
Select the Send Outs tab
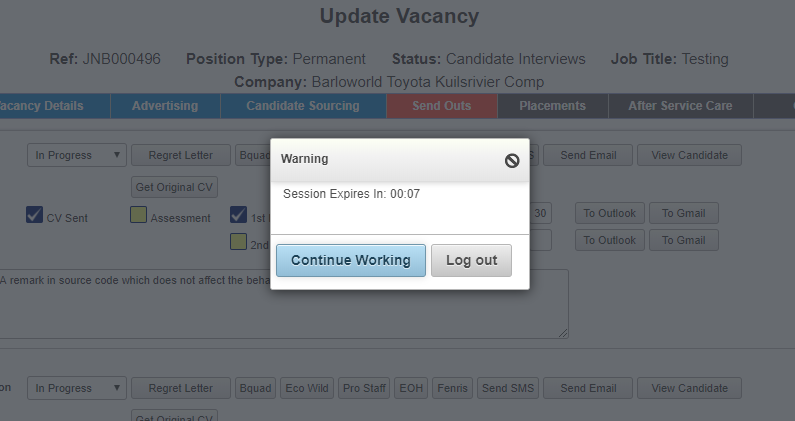(x=442, y=106)
